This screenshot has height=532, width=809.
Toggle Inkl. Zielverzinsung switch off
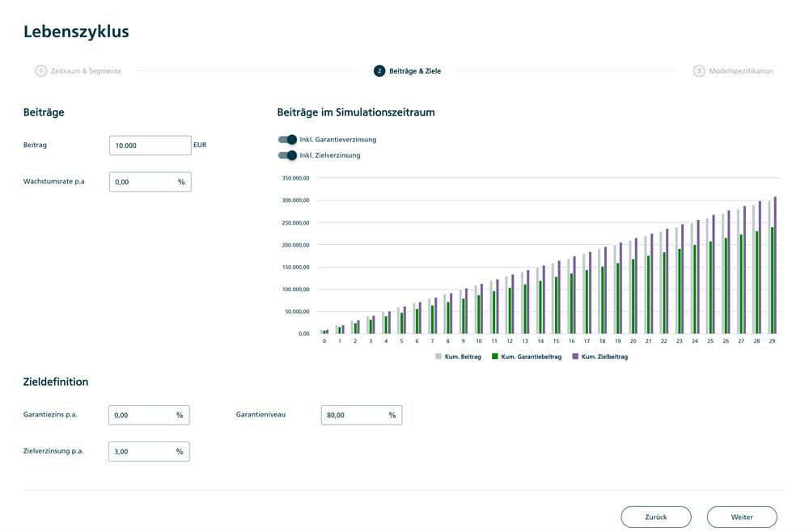click(287, 155)
